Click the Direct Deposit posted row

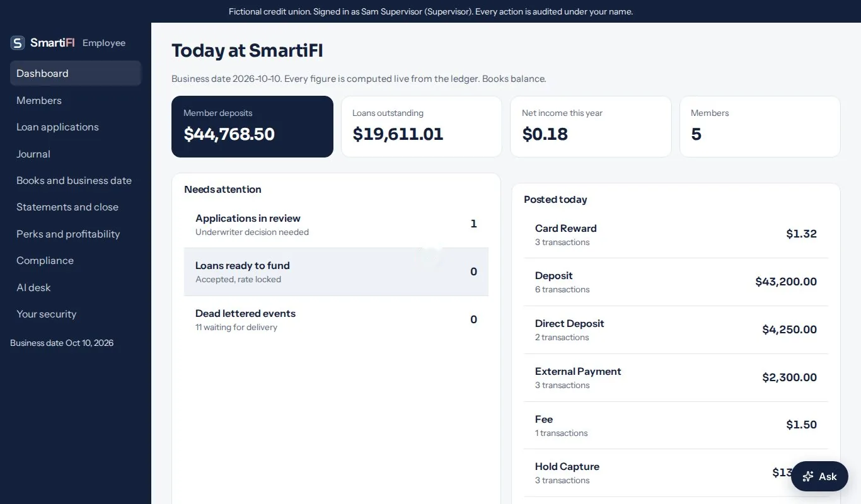pos(676,330)
